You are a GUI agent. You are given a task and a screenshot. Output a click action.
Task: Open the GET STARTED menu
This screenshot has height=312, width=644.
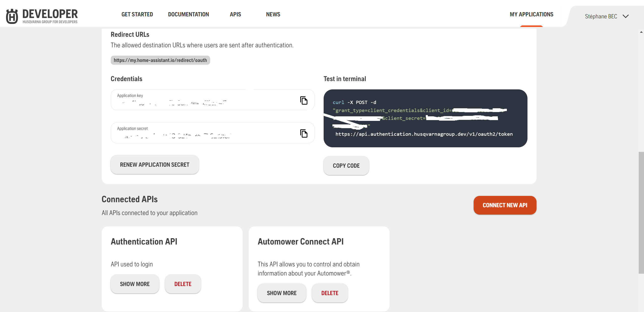pos(137,14)
